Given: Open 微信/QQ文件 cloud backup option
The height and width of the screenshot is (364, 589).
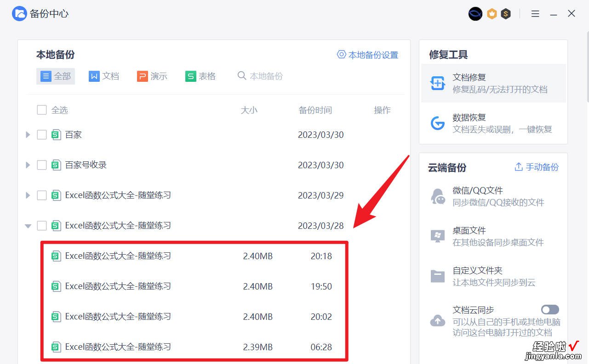Looking at the screenshot, I should pyautogui.click(x=493, y=196).
